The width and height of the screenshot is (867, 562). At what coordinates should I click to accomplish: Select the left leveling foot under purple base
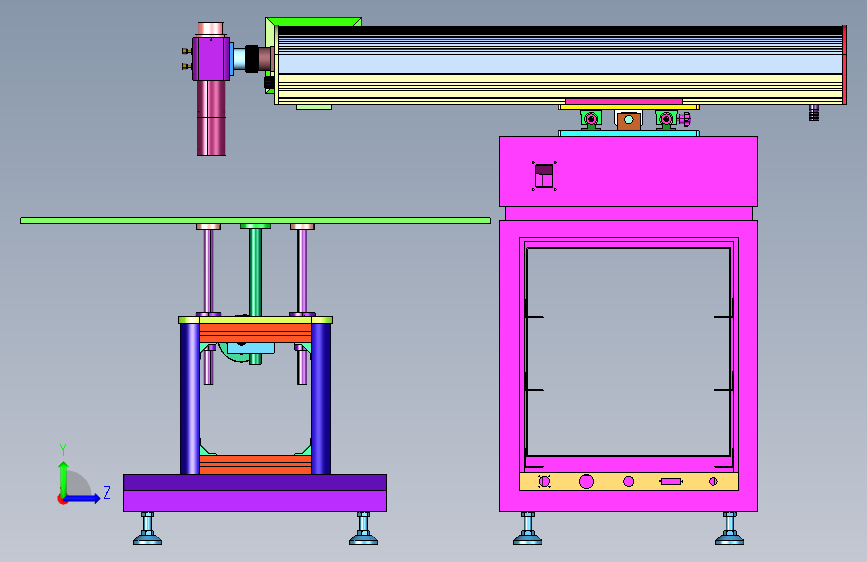148,528
